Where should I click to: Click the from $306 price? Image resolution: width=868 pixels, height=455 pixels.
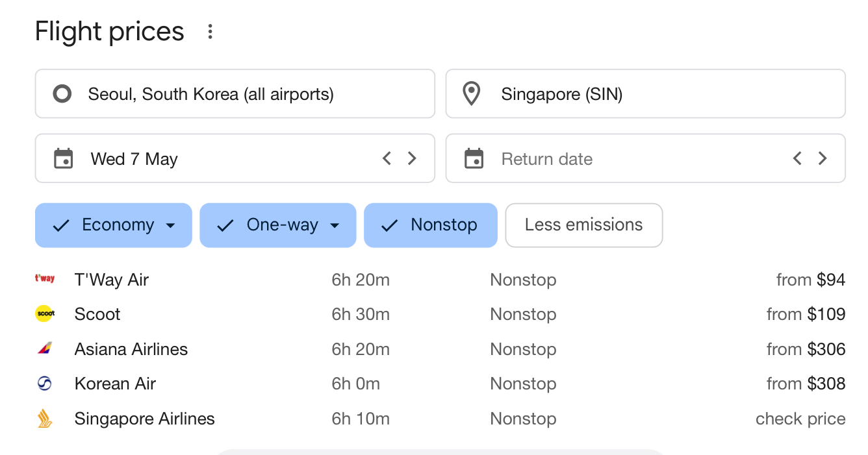coord(806,349)
